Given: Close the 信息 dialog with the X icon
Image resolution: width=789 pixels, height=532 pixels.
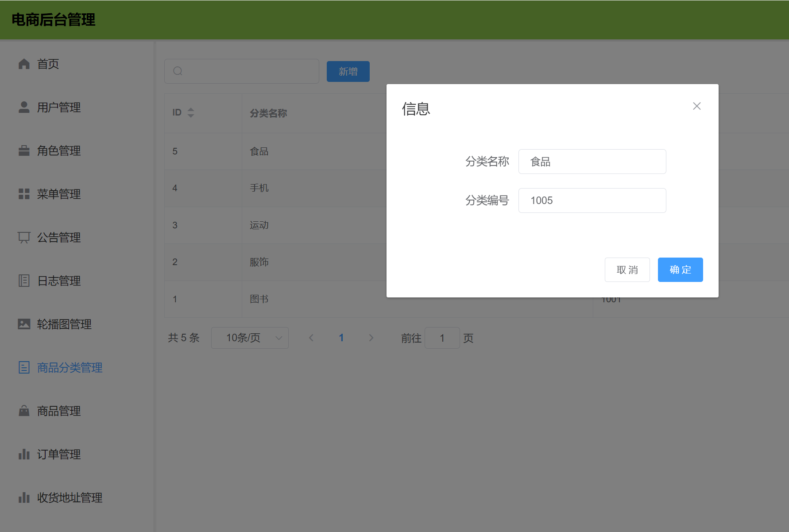Looking at the screenshot, I should click(x=697, y=106).
